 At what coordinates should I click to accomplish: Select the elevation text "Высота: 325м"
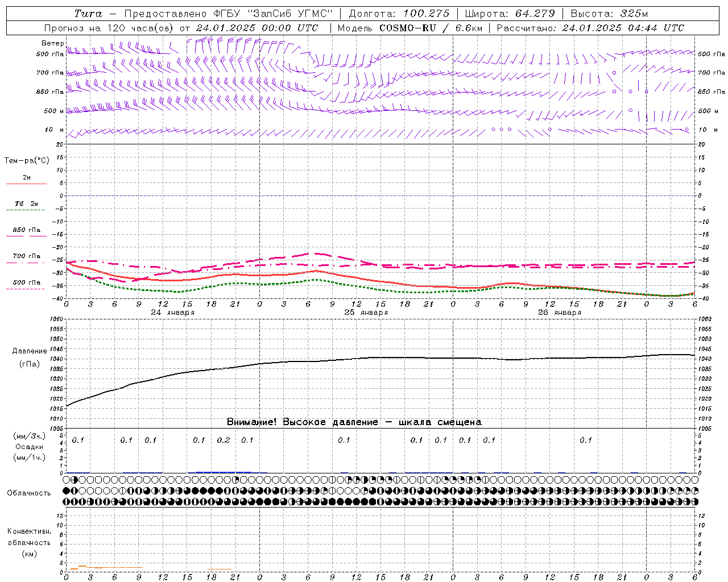pyautogui.click(x=609, y=14)
